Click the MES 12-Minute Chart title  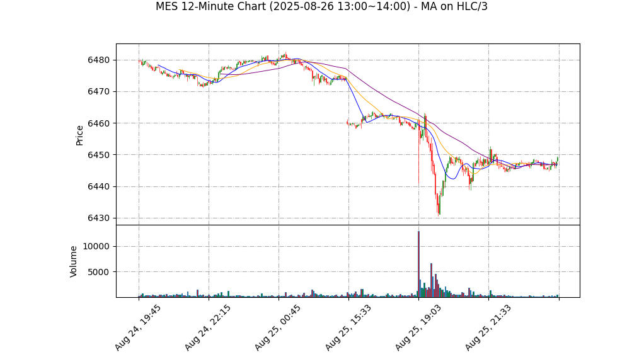pyautogui.click(x=321, y=6)
